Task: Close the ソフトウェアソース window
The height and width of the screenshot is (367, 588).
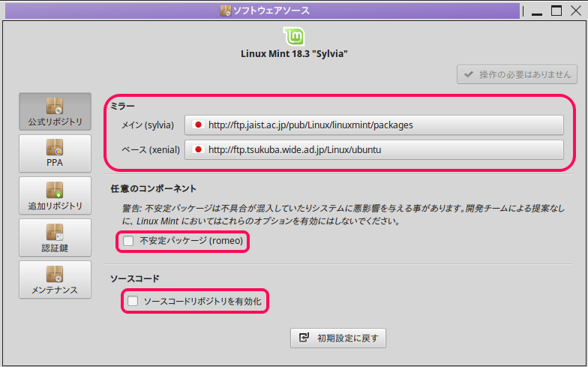Action: [576, 11]
